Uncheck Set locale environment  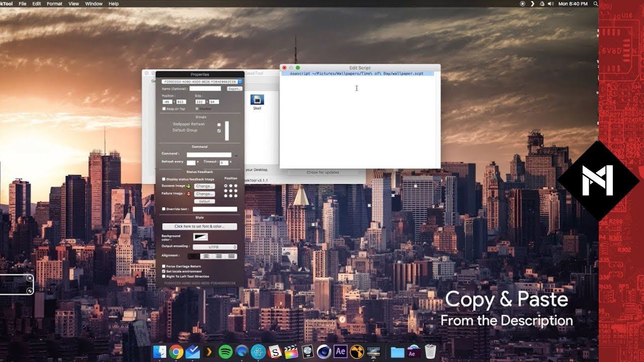tap(164, 271)
